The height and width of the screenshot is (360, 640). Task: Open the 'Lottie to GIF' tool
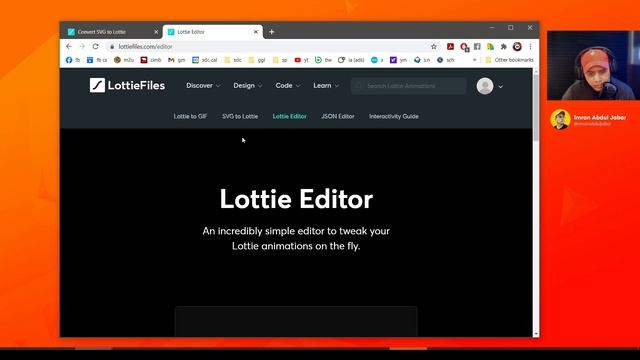pos(190,116)
